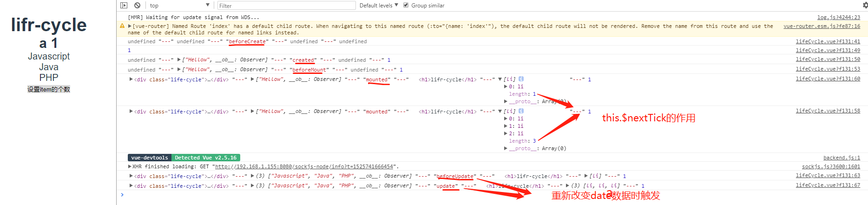868x205 pixels.
Task: Click the 'lifr-cycle' page heading
Action: point(49,25)
